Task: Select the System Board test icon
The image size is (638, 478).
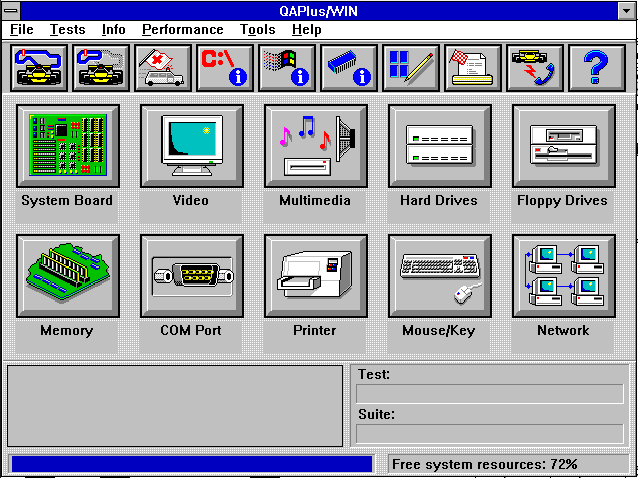Action: [x=68, y=146]
